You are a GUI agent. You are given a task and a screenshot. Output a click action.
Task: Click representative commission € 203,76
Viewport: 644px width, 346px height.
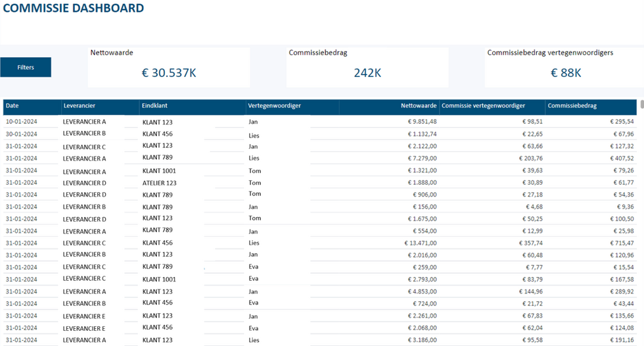[531, 159]
